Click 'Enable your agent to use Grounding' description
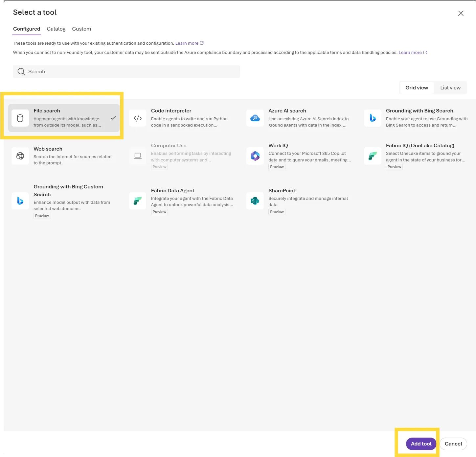This screenshot has height=457, width=476. pos(427,122)
